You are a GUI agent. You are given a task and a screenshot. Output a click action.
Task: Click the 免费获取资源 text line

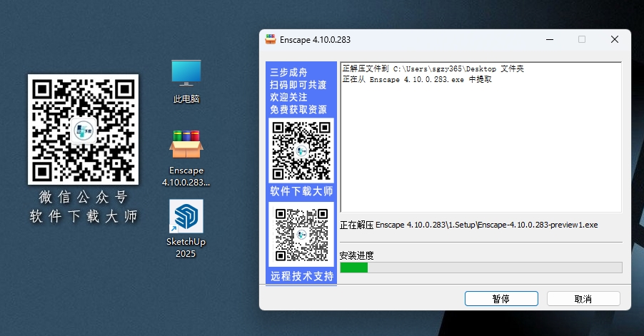[x=298, y=110]
